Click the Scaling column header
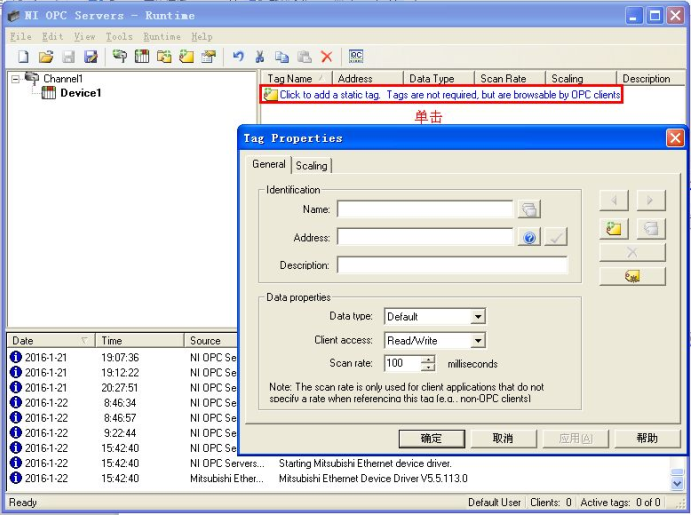The height and width of the screenshot is (515, 691). point(581,79)
